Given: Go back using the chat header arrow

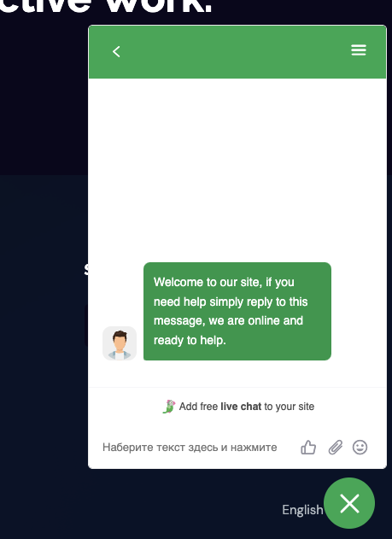Looking at the screenshot, I should [x=116, y=51].
